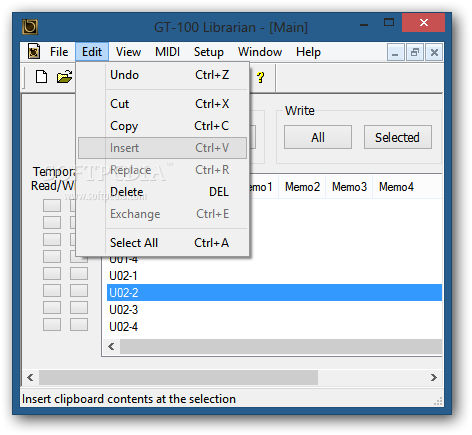The width and height of the screenshot is (472, 435).
Task: Click the Open folder toolbar icon
Action: (65, 77)
